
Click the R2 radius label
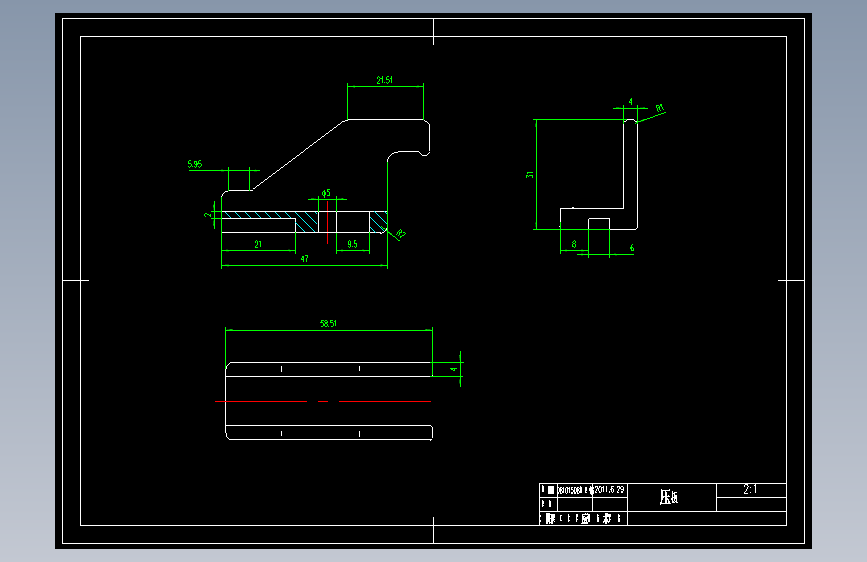click(401, 234)
